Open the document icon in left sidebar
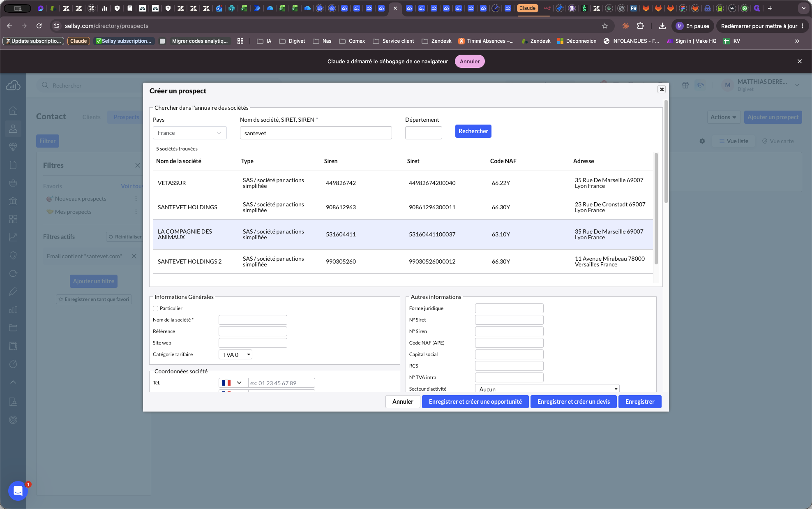This screenshot has height=509, width=812. click(x=13, y=165)
